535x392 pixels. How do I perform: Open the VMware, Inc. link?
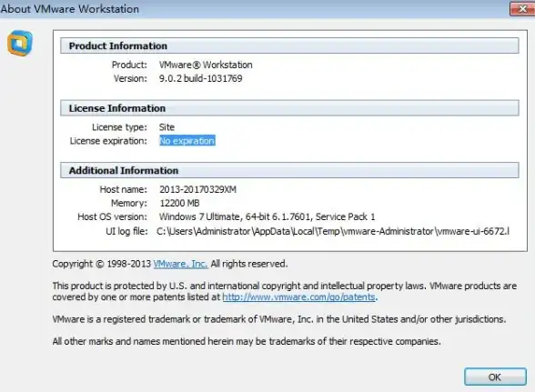tap(180, 264)
